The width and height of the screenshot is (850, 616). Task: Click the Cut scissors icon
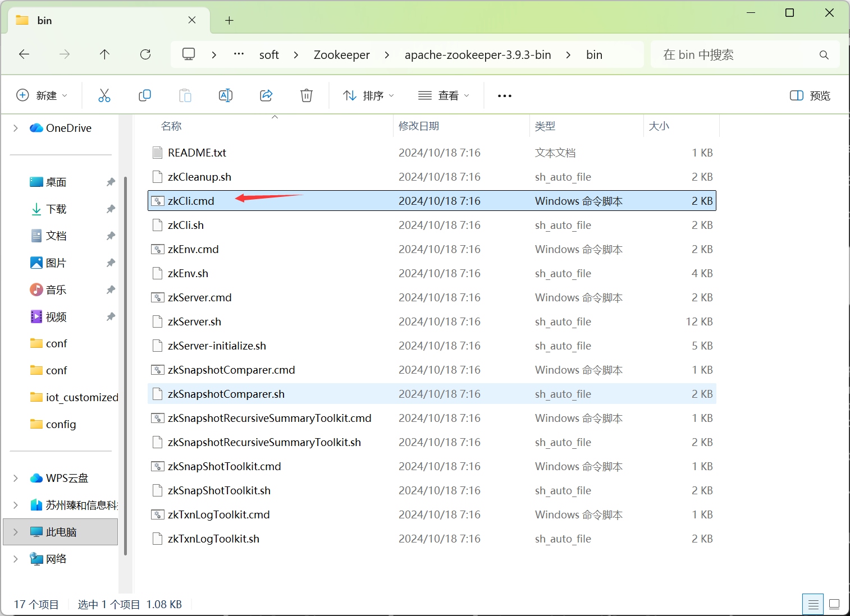tap(104, 95)
